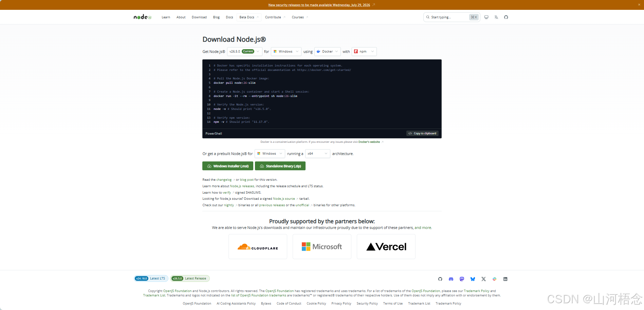The width and height of the screenshot is (644, 310).
Task: Download the Windows Installer (.msi)
Action: pyautogui.click(x=228, y=166)
